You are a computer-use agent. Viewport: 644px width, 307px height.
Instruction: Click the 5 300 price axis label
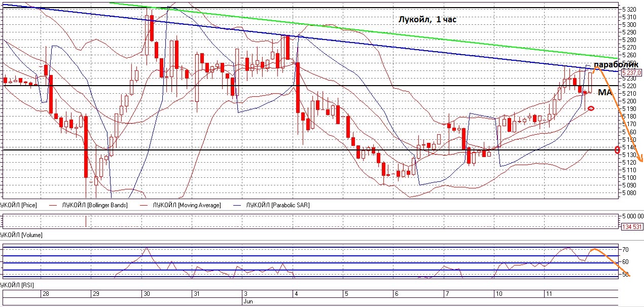click(x=630, y=24)
